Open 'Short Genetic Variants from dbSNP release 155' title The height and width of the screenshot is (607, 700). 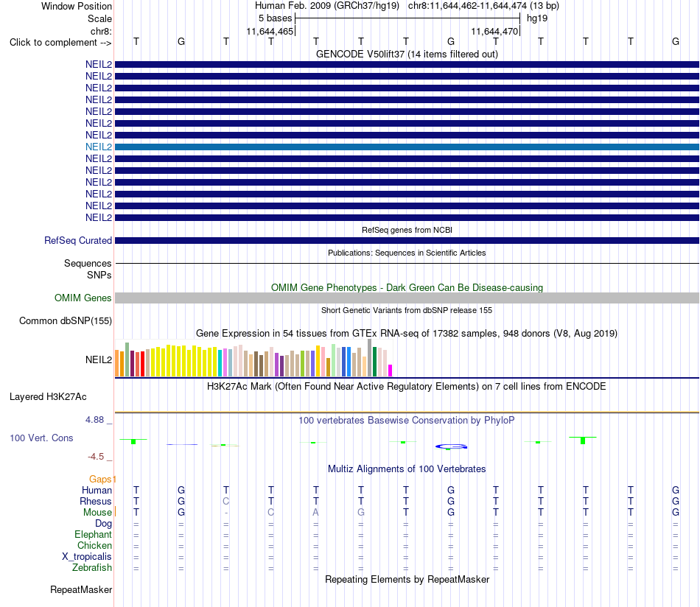coord(407,310)
